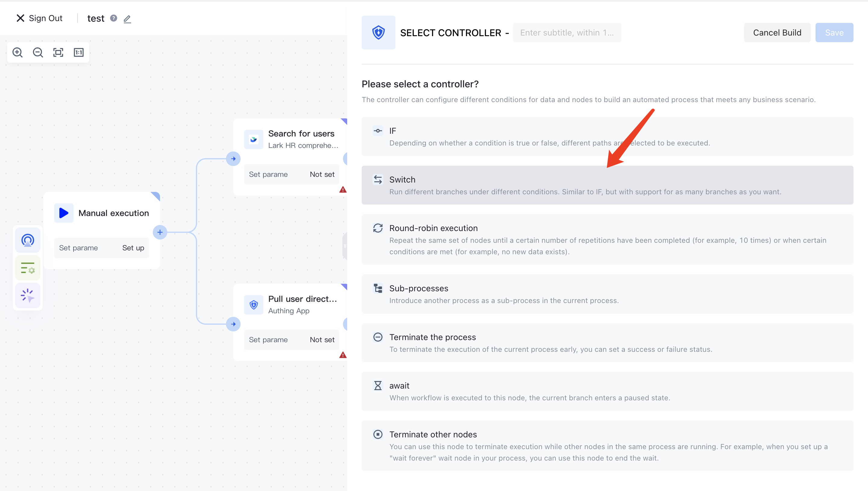Open the green list-settings sidebar icon
Screen dimensions: 868x491
[28, 268]
